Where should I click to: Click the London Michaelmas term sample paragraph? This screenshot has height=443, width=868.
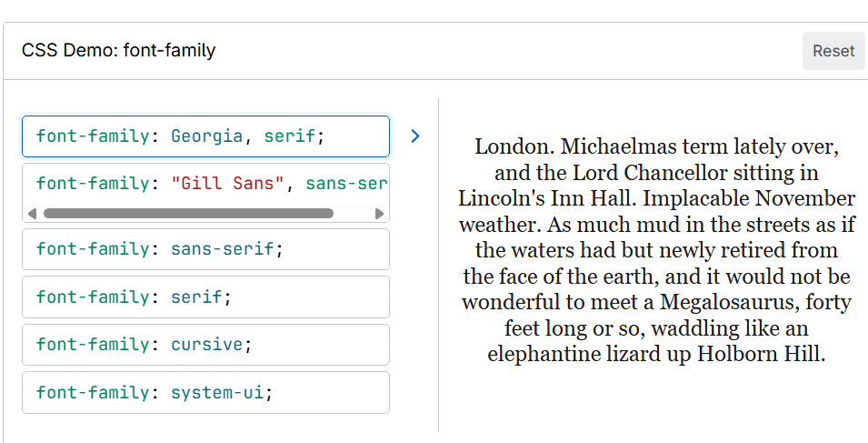(656, 250)
